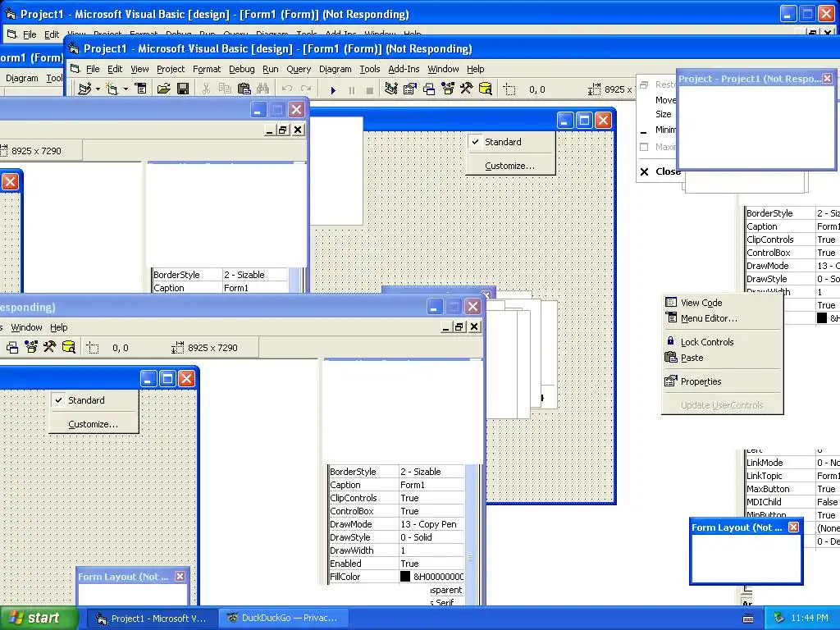
Task: Click Form Layout Window icon beside Properties Window icon
Action: [x=428, y=89]
